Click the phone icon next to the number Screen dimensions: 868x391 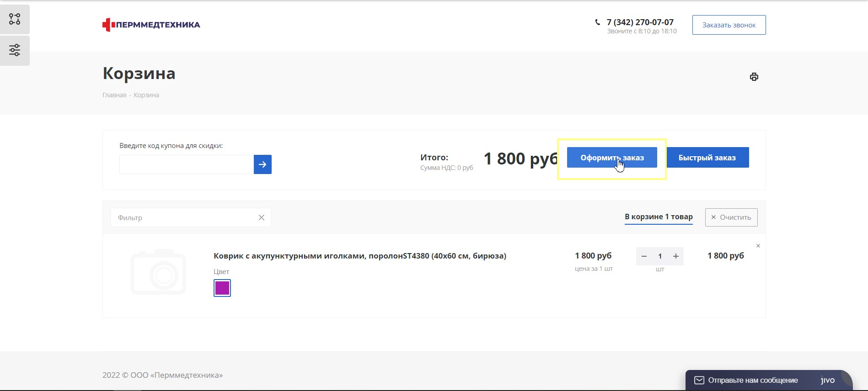tap(597, 22)
